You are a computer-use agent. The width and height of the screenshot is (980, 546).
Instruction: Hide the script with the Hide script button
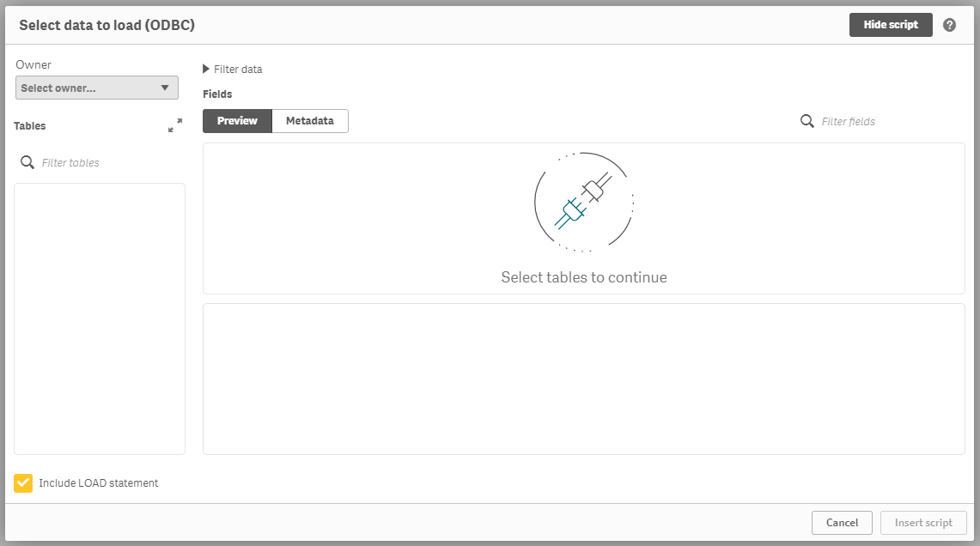click(x=891, y=24)
